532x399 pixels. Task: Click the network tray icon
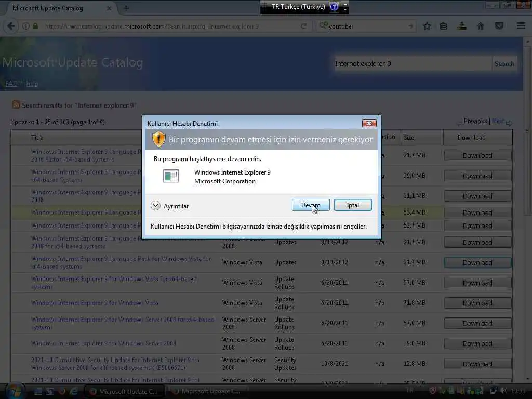pos(494,391)
